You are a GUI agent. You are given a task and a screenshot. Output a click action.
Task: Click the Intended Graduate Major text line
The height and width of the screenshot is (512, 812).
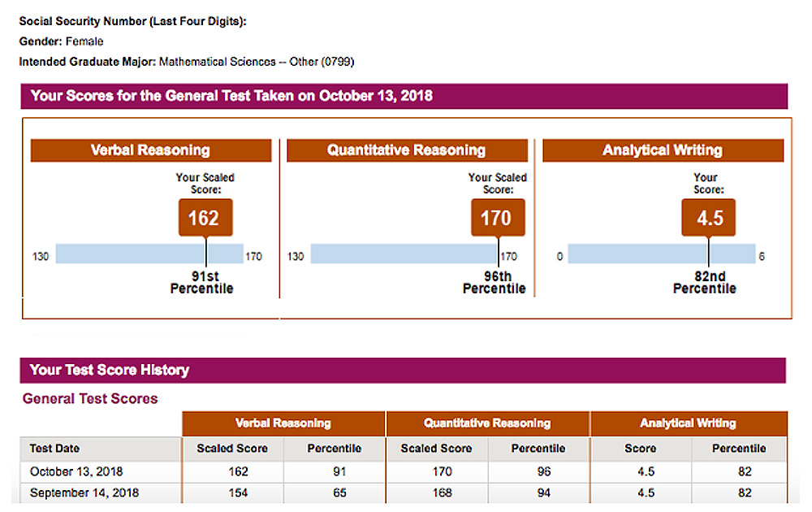pos(187,62)
